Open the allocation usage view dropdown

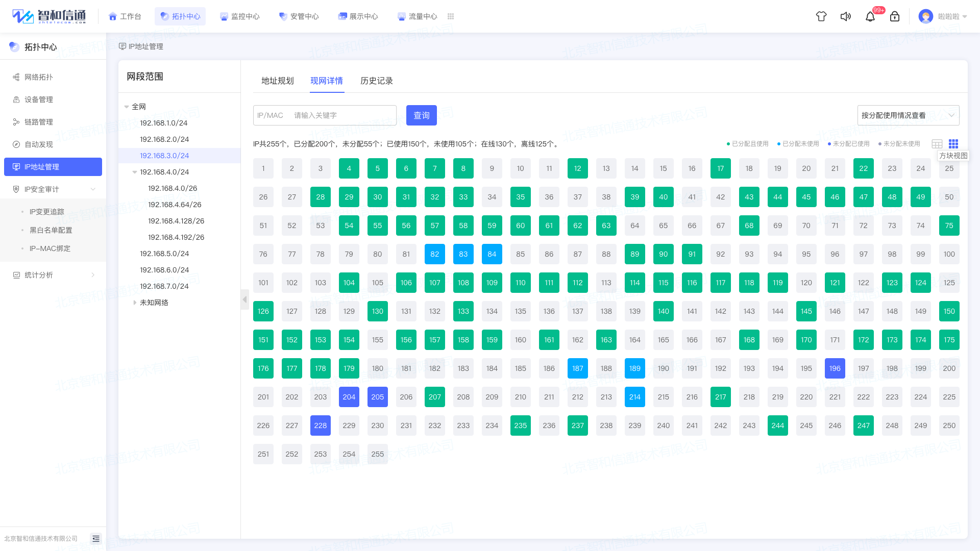[908, 115]
